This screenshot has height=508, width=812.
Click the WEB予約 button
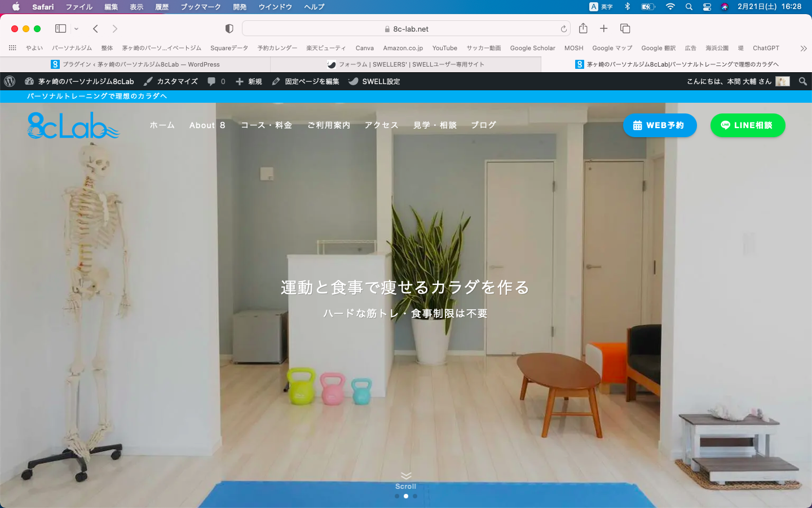point(659,125)
